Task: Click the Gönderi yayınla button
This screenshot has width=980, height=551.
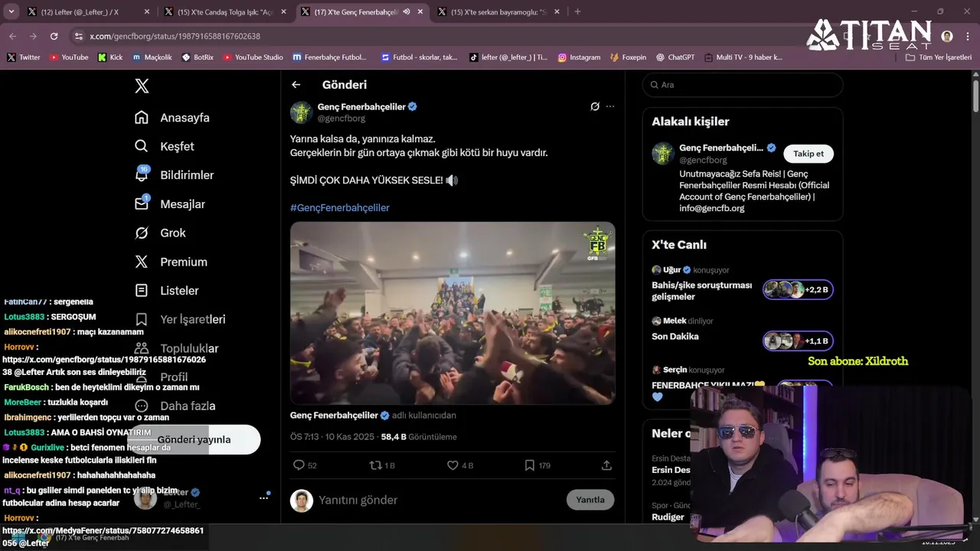Action: click(x=194, y=440)
